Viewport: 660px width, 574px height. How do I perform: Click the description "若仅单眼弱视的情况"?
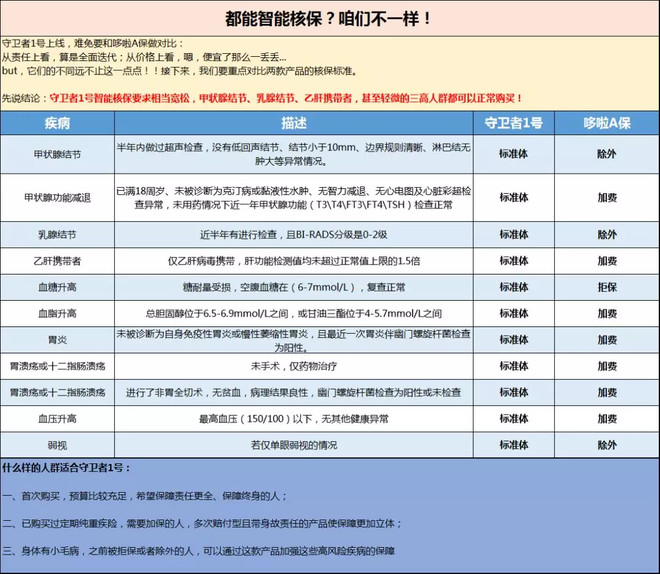[294, 445]
